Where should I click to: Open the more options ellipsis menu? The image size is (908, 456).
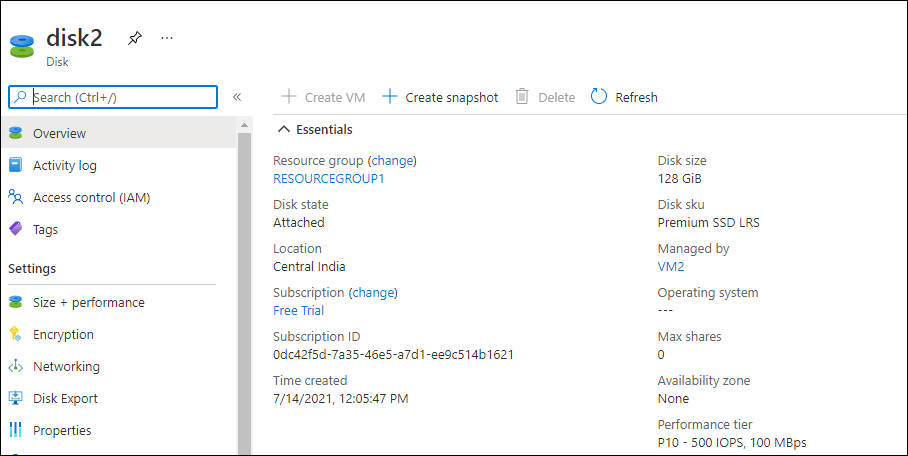[167, 38]
